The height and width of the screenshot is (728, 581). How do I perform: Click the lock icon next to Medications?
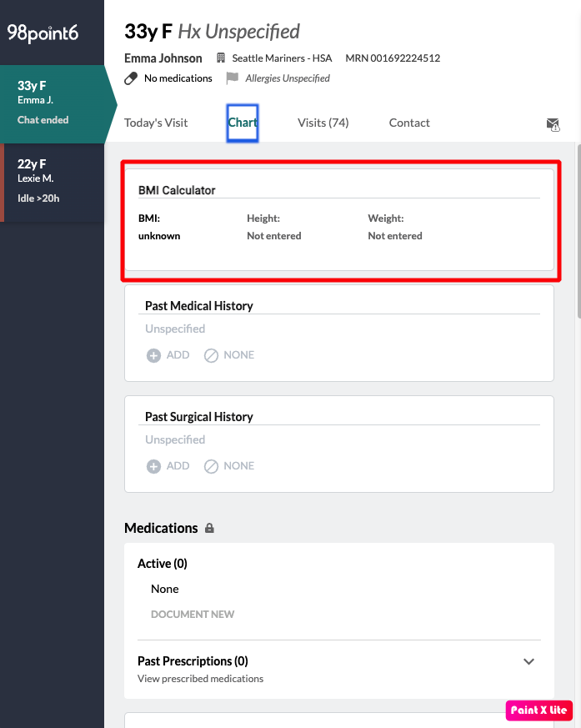tap(209, 528)
